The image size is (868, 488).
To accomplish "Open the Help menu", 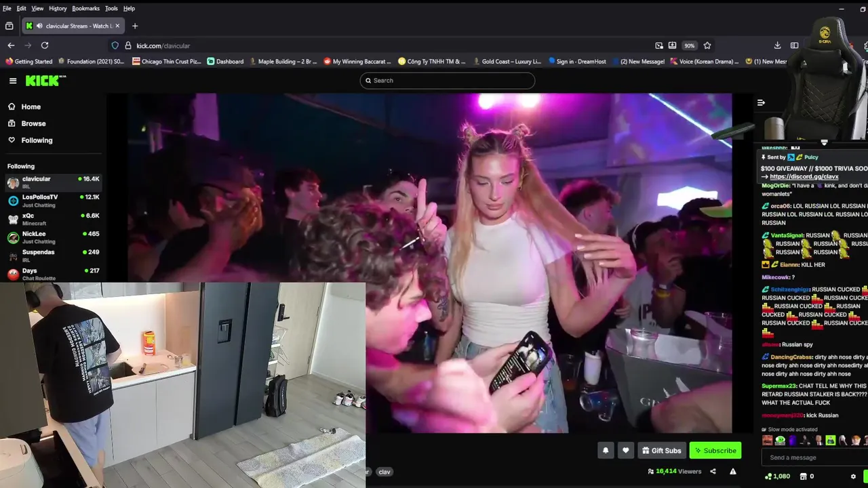I will click(129, 8).
